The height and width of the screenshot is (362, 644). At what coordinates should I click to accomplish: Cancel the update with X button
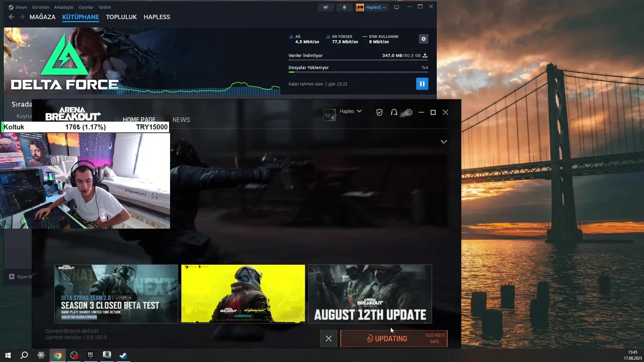tap(329, 339)
